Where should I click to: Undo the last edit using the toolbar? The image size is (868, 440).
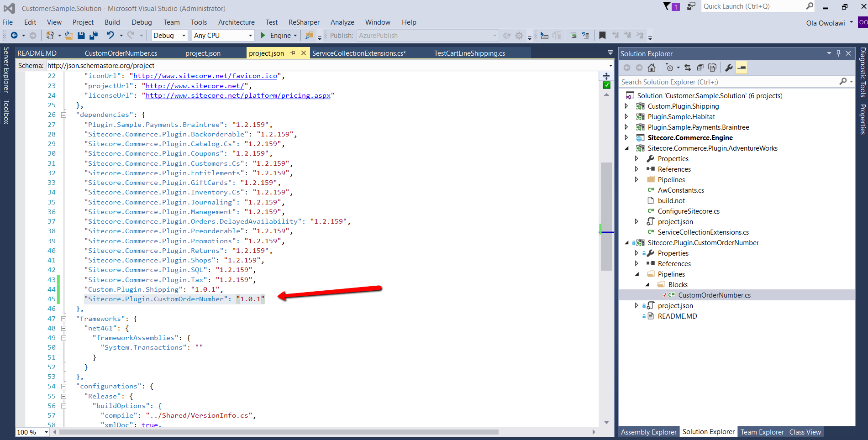tap(110, 35)
